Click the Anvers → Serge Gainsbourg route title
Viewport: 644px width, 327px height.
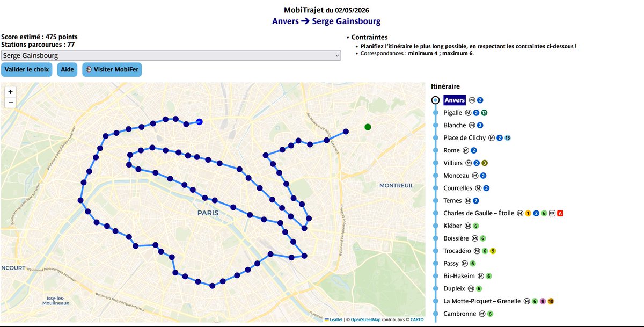326,21
